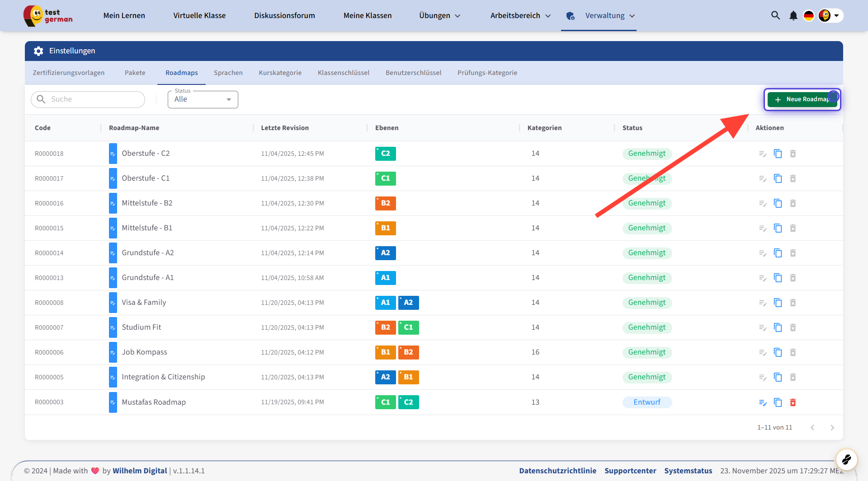Open the Supportcenter link
This screenshot has width=868, height=481.
[x=630, y=471]
